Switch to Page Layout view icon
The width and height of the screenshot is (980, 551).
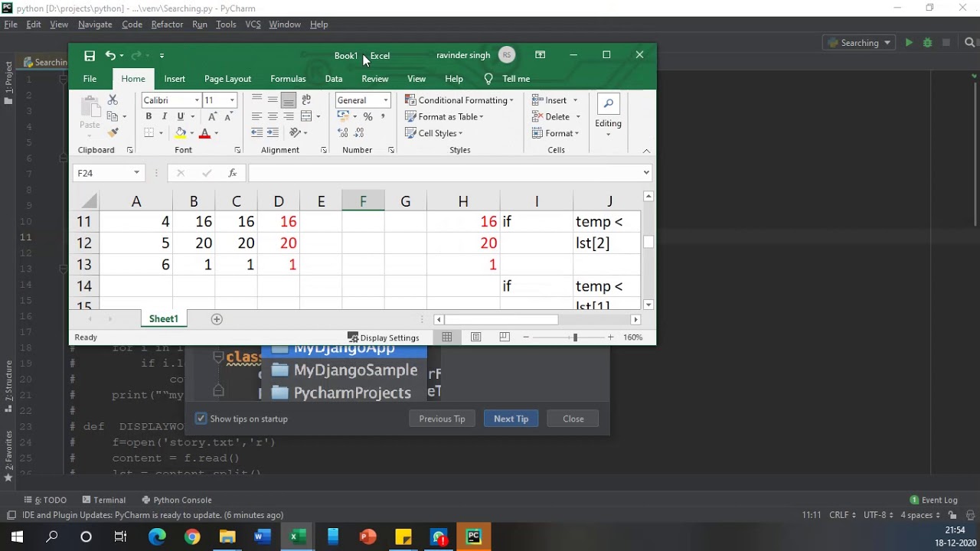[x=475, y=337]
